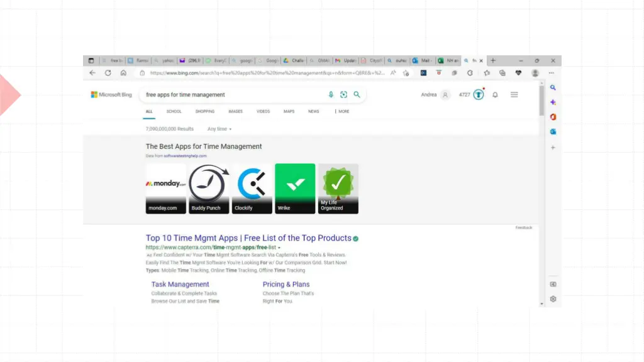The height and width of the screenshot is (362, 644).
Task: Click the browser address bar
Action: click(x=267, y=73)
